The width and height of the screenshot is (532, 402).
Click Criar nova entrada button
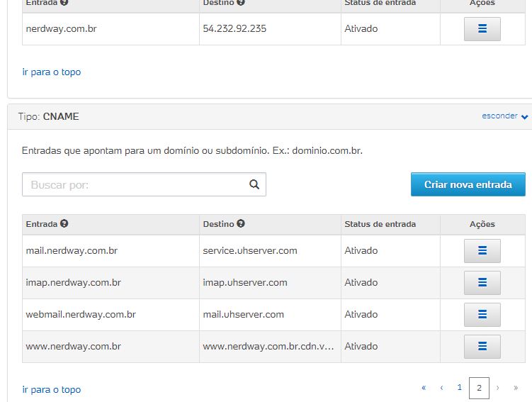tap(468, 184)
